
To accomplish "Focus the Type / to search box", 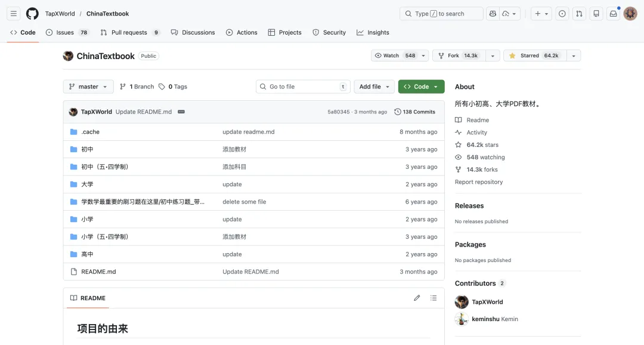I will 441,14.
